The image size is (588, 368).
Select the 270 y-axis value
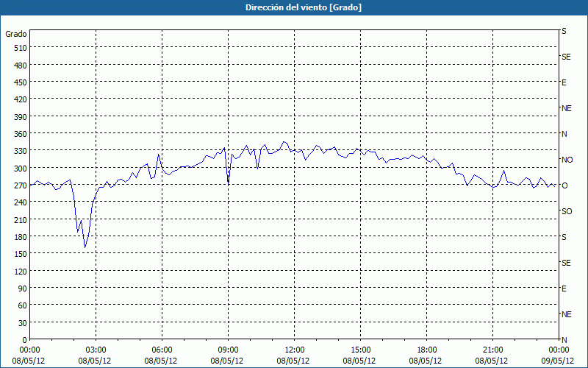21,185
